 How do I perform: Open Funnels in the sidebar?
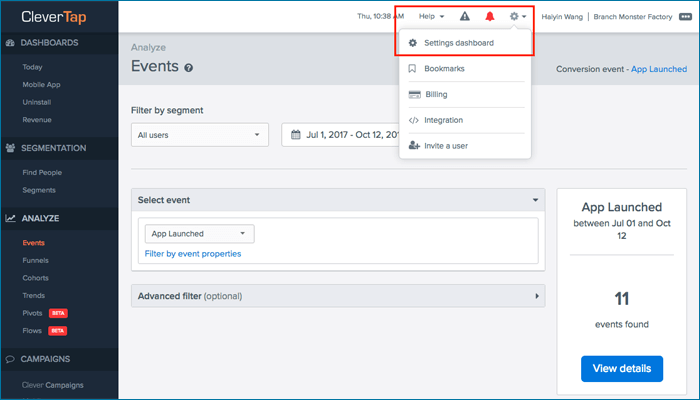[x=36, y=260]
